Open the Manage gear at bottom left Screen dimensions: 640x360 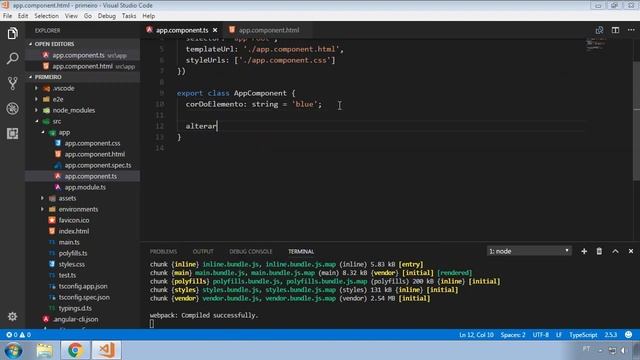point(12,316)
